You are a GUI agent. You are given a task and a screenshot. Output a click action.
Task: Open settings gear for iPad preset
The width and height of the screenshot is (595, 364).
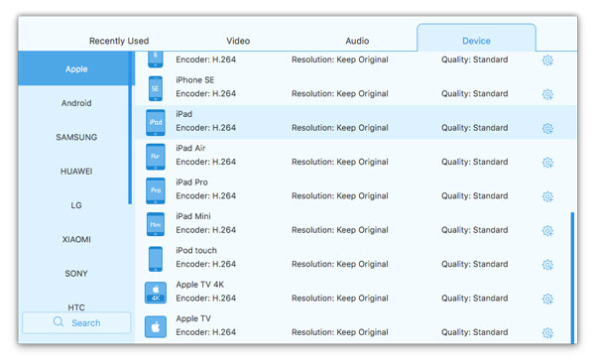(547, 128)
